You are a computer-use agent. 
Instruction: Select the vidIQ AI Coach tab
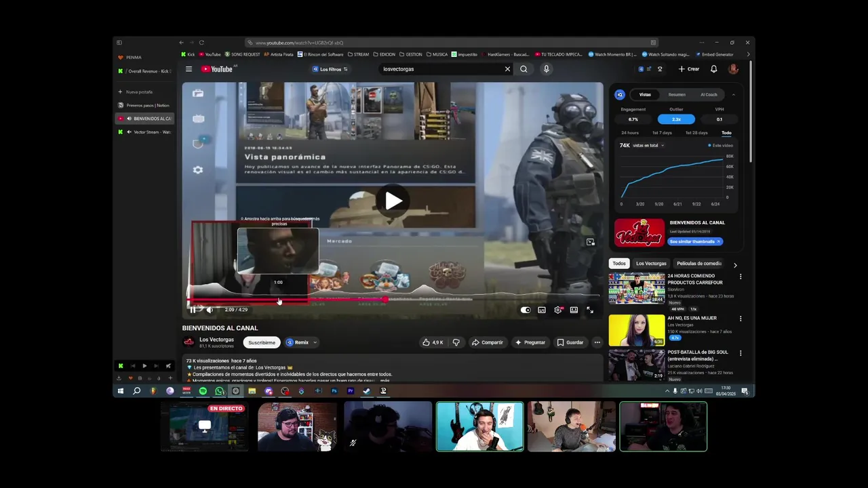click(x=709, y=95)
